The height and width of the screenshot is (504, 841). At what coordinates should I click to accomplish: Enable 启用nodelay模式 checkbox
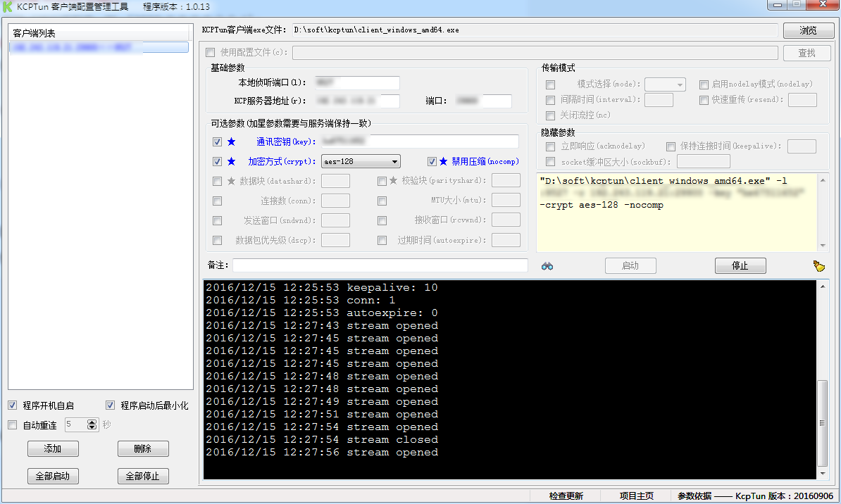point(704,84)
